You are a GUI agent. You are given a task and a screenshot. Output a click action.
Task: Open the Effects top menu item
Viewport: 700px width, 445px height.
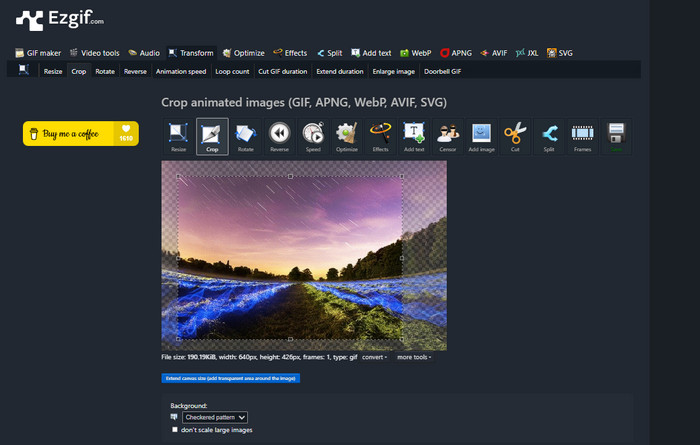click(x=290, y=53)
